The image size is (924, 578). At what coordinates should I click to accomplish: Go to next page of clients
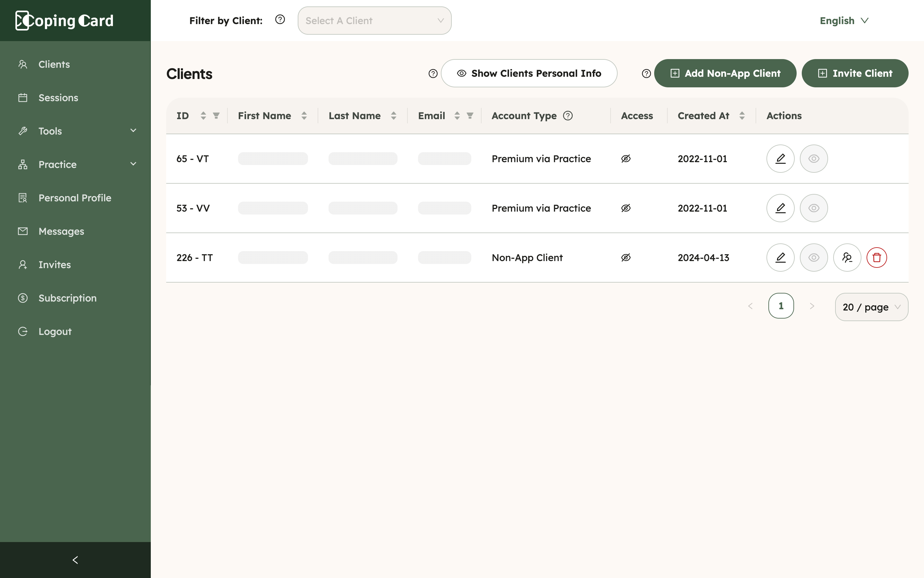pos(812,306)
